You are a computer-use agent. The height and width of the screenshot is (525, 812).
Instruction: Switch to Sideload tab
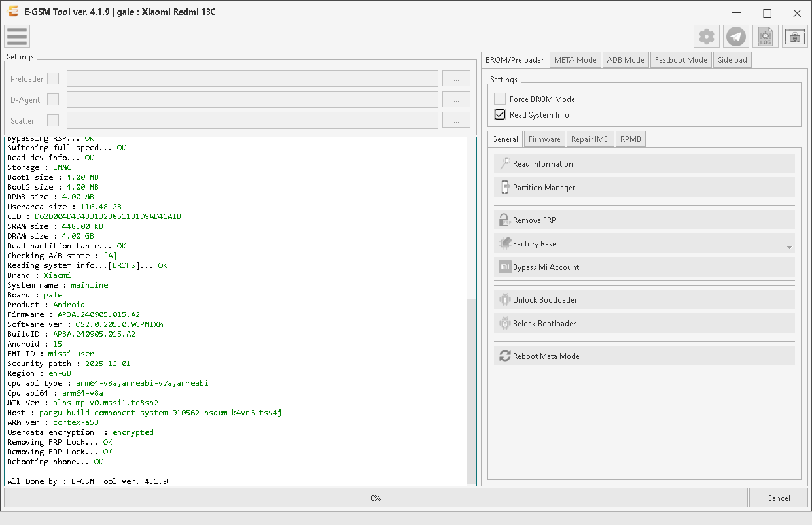[x=732, y=59]
